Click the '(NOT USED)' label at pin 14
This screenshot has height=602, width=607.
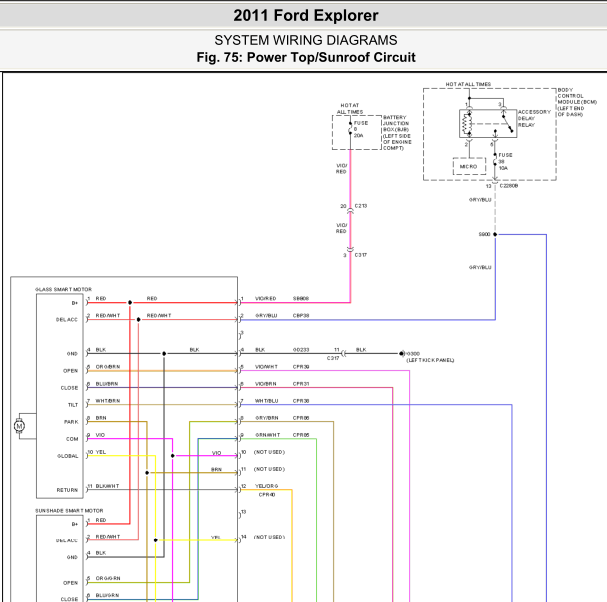269,537
